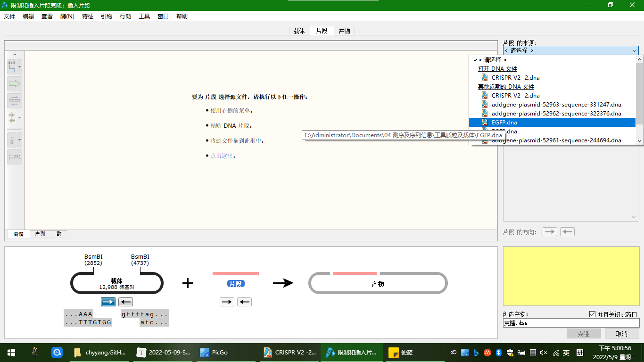The height and width of the screenshot is (362, 644).
Task: Click the yellow notes area
Action: coord(571,276)
